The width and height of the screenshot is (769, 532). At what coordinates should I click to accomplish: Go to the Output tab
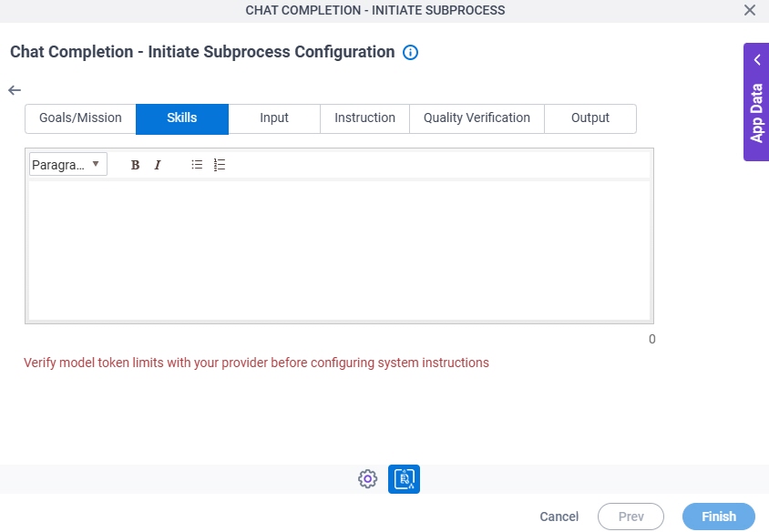[x=590, y=118]
